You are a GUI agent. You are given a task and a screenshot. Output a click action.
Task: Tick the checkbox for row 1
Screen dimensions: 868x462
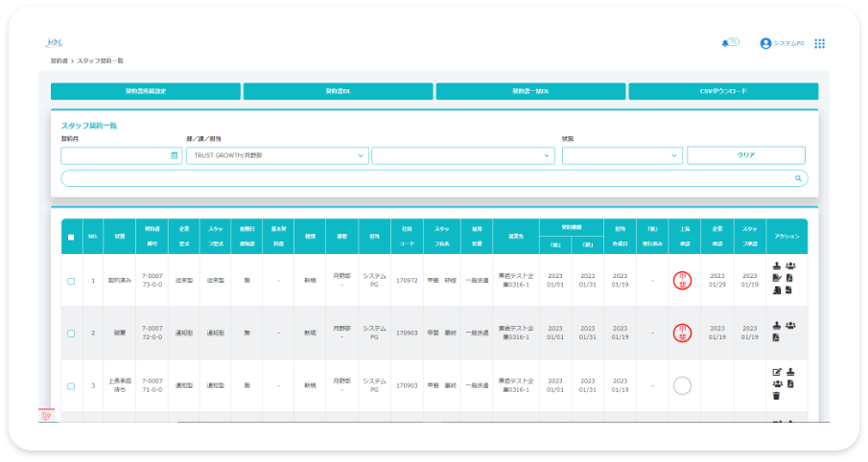click(71, 281)
